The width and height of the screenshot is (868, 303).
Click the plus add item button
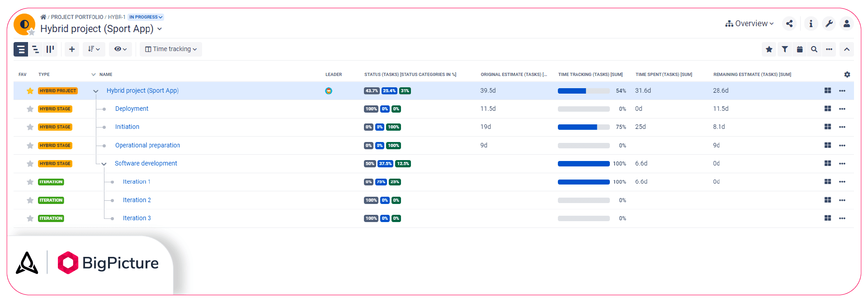(x=72, y=49)
